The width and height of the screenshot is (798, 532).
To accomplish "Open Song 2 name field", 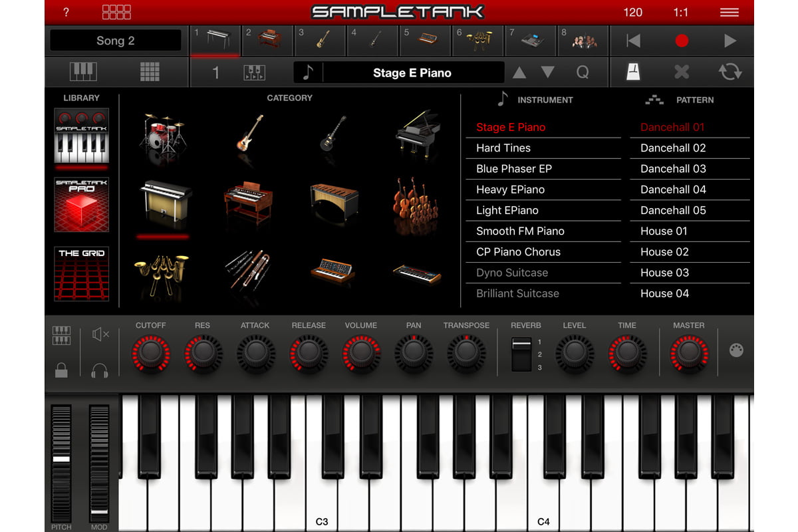I will coord(116,41).
